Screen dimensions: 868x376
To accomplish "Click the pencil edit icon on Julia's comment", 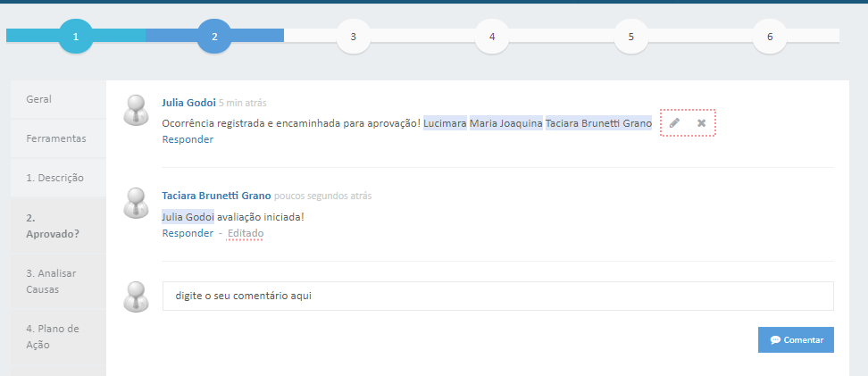I will pos(674,123).
